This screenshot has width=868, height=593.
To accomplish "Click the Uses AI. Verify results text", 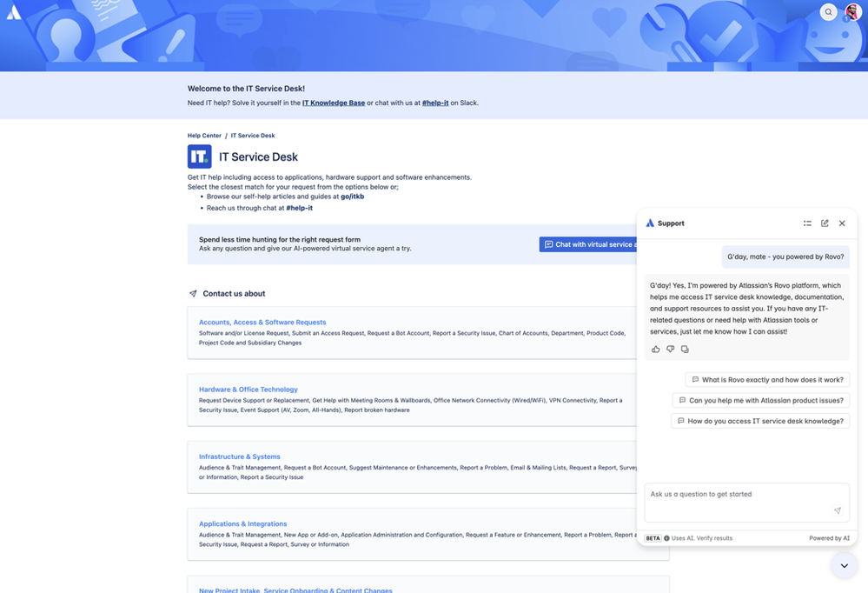I will (x=701, y=538).
